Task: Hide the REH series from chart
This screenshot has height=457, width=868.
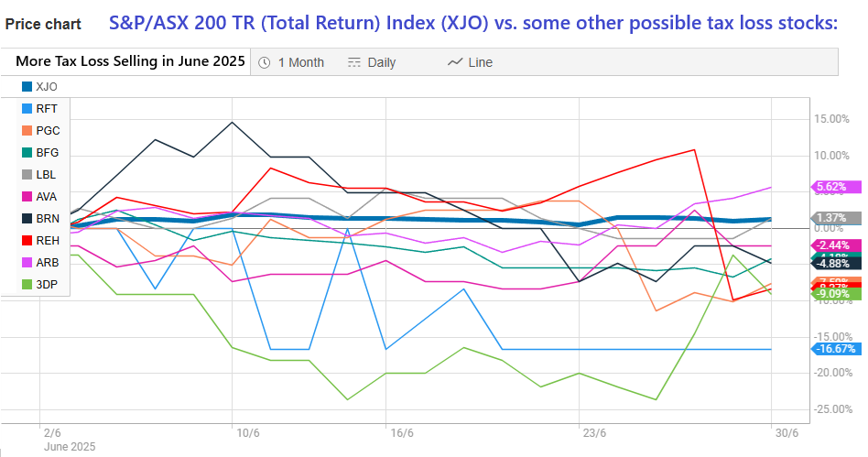Action: pyautogui.click(x=47, y=240)
